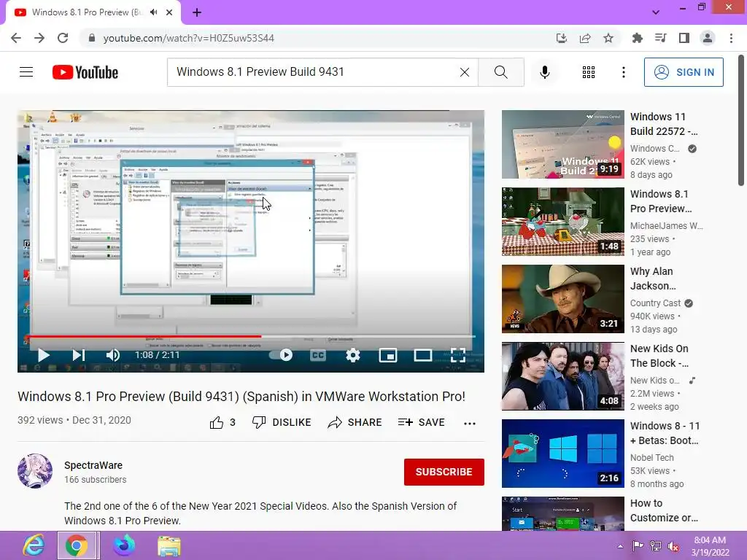Mute the video player volume
The height and width of the screenshot is (560, 747).
tap(113, 355)
